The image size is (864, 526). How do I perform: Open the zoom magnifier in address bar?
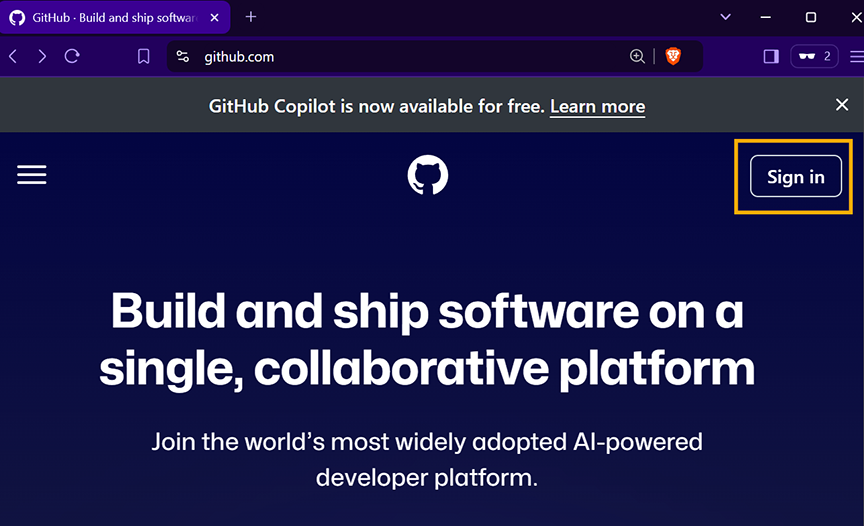pos(637,56)
